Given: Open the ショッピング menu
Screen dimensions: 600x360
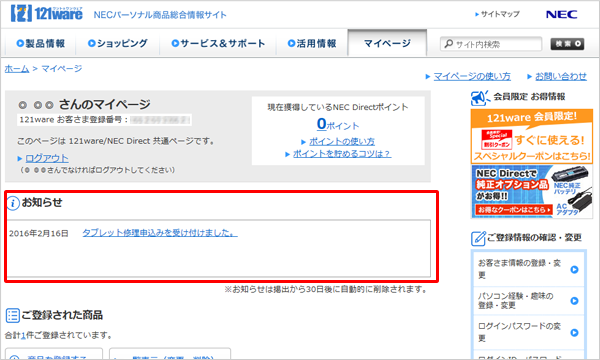Looking at the screenshot, I should (118, 43).
